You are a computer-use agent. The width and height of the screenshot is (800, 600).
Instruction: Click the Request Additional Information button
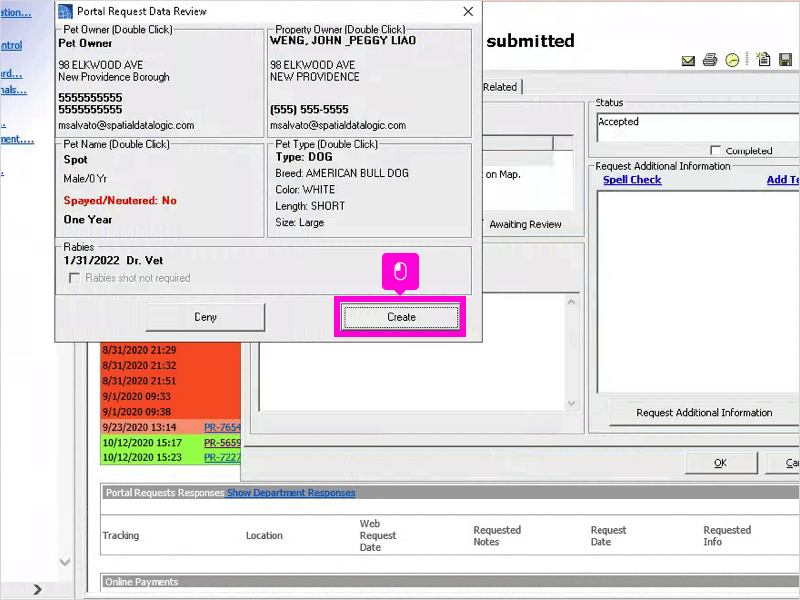pyautogui.click(x=704, y=413)
